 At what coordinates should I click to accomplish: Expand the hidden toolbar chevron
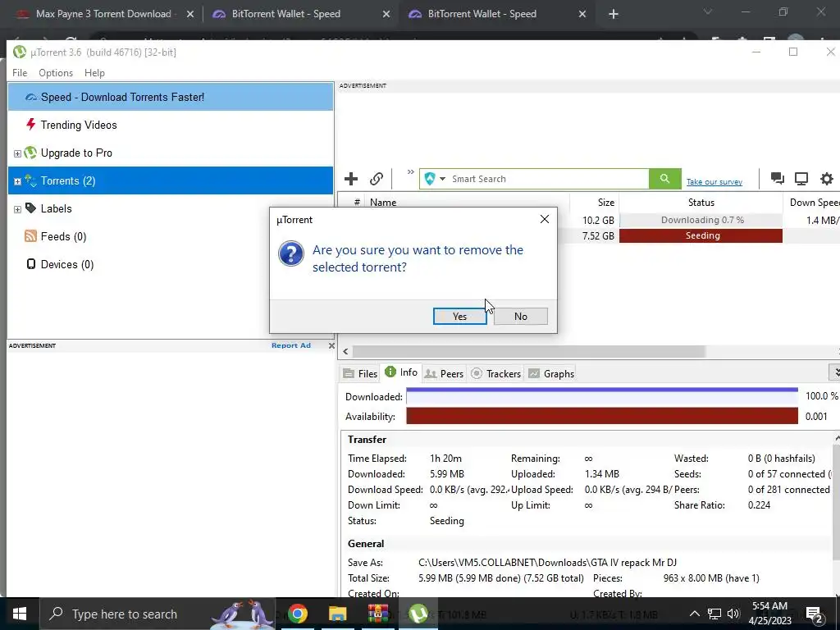pyautogui.click(x=410, y=172)
